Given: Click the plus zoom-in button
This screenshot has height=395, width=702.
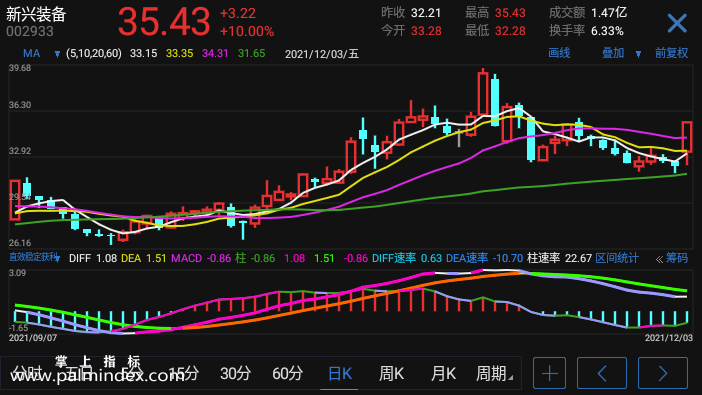Looking at the screenshot, I should point(549,373).
